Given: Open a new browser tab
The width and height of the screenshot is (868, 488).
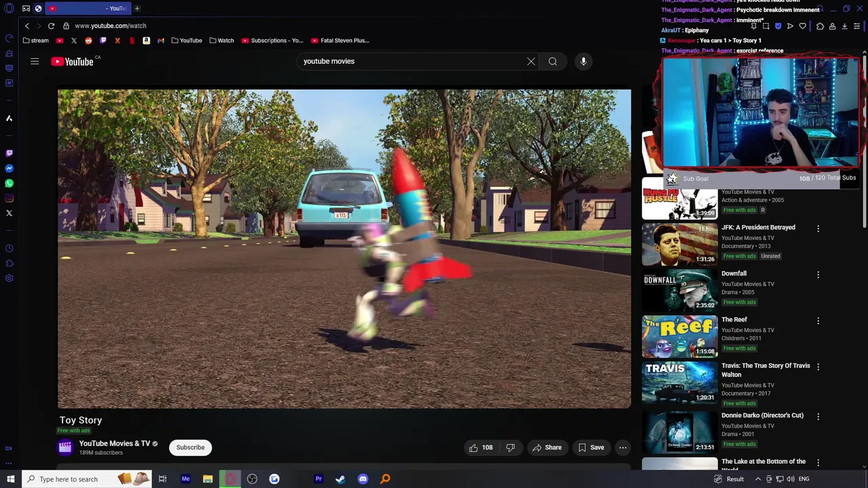Looking at the screenshot, I should 137,8.
